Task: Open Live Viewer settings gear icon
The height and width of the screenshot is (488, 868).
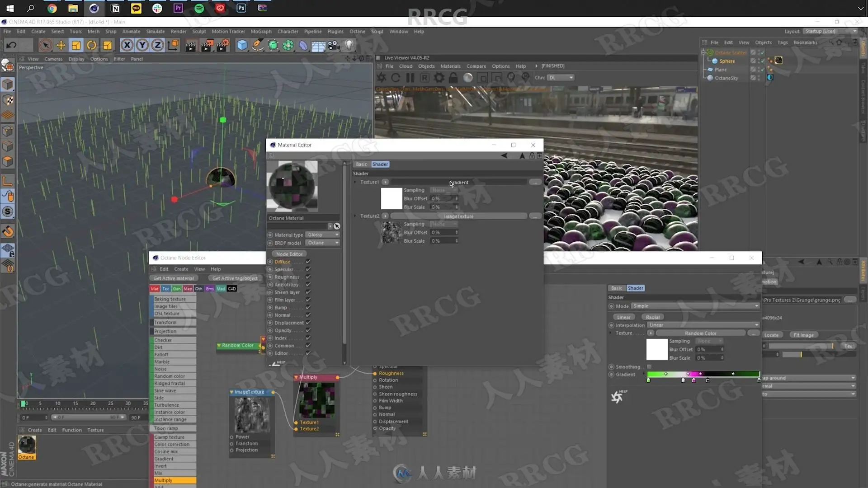Action: click(439, 78)
